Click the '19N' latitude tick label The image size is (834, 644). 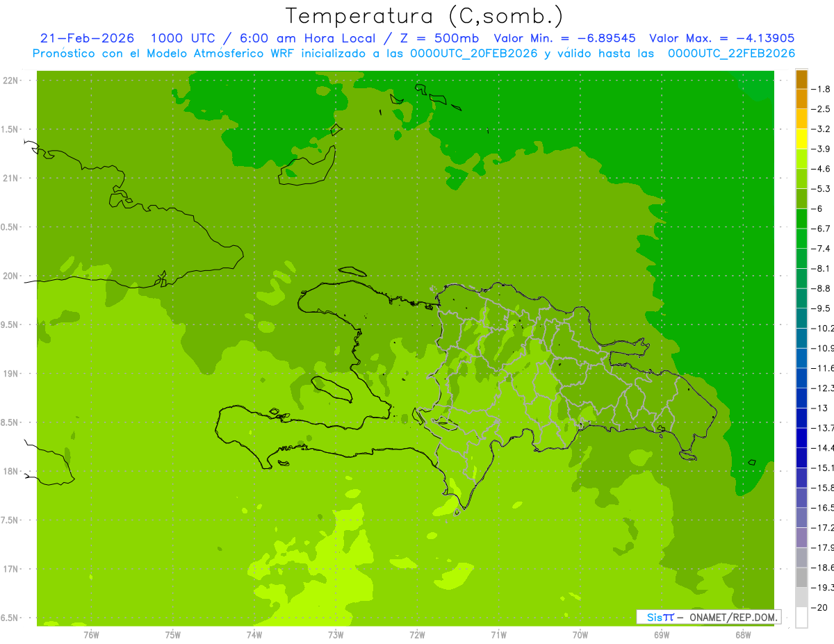11,374
